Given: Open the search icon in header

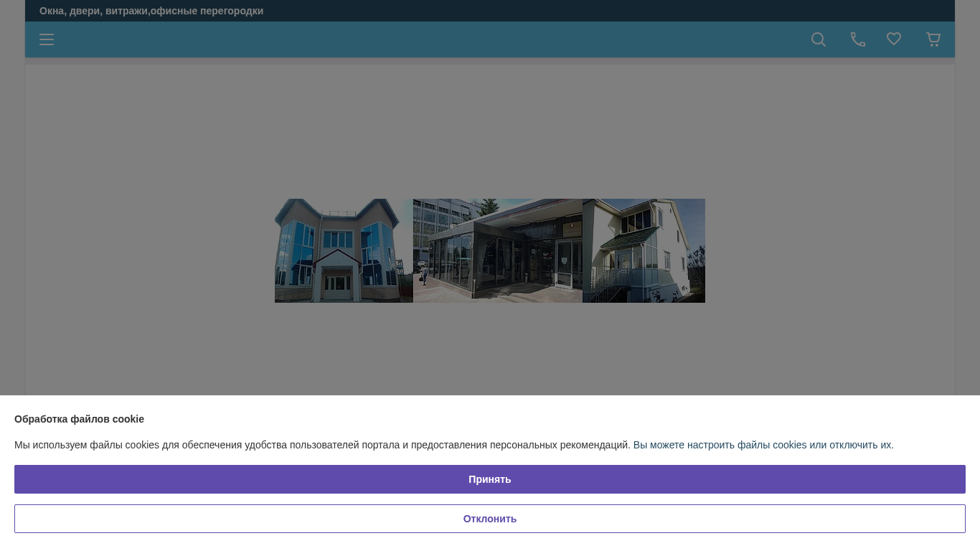Looking at the screenshot, I should (819, 39).
